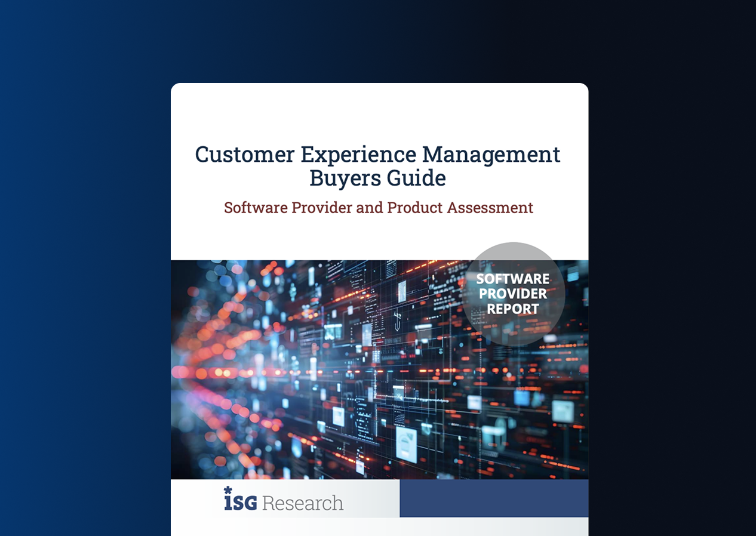
Task: Select the Customer Experience Management Buyers Guide title
Action: [378, 165]
